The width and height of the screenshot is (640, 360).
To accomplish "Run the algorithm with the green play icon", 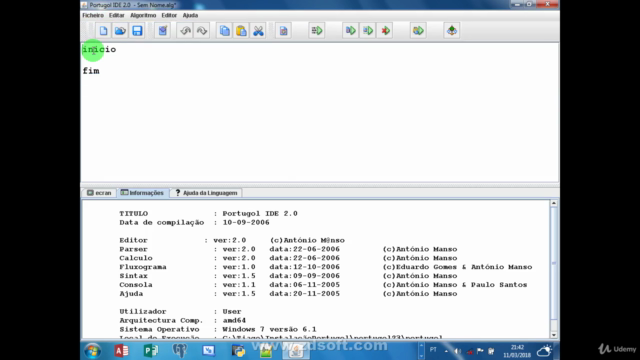I will pyautogui.click(x=317, y=31).
